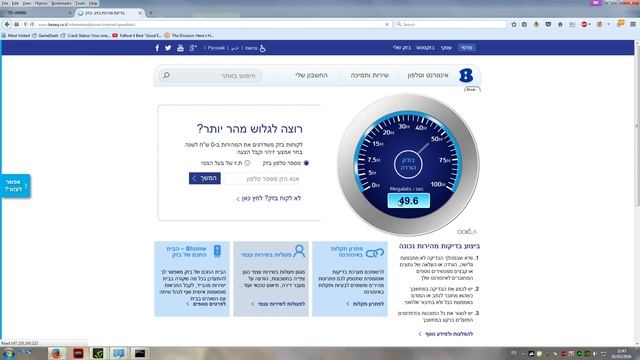Image resolution: width=640 pixels, height=360 pixels.
Task: Click the wheelchair accessibility icon
Action: pyautogui.click(x=262, y=48)
